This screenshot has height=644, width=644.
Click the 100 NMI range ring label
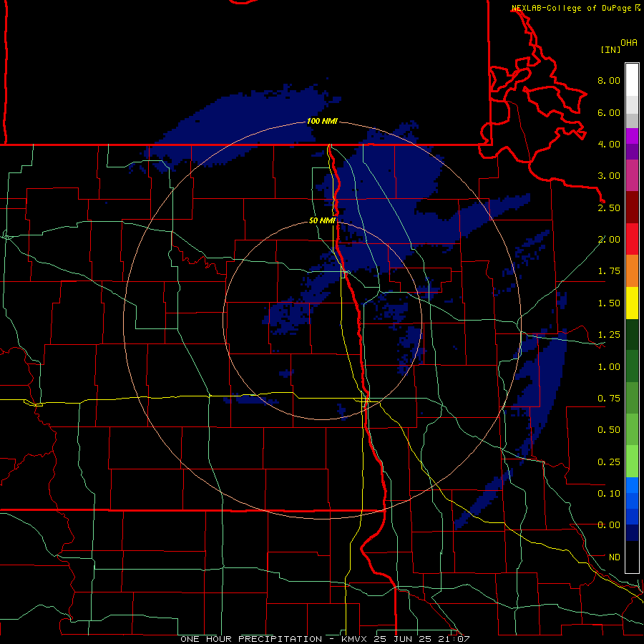click(322, 121)
